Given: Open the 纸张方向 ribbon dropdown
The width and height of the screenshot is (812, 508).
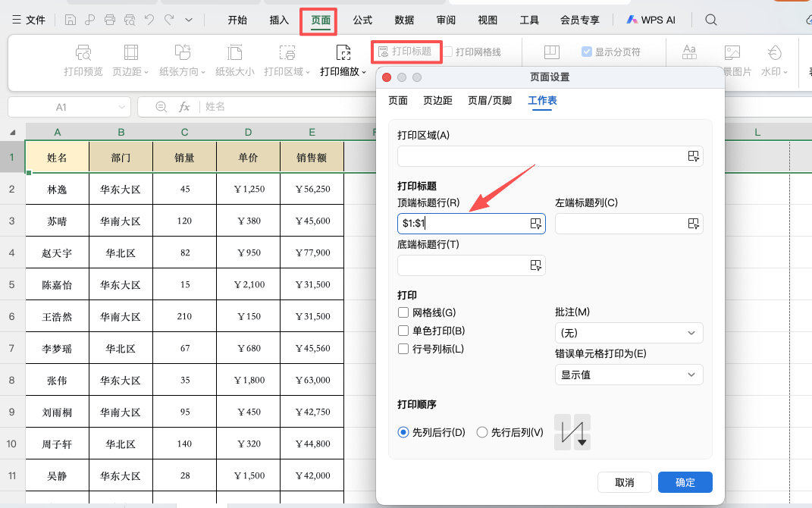Looking at the screenshot, I should pyautogui.click(x=182, y=61).
